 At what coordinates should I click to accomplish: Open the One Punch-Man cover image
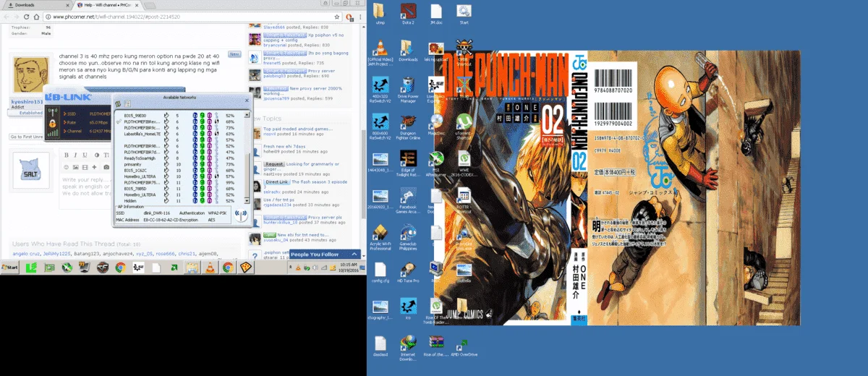click(x=617, y=188)
